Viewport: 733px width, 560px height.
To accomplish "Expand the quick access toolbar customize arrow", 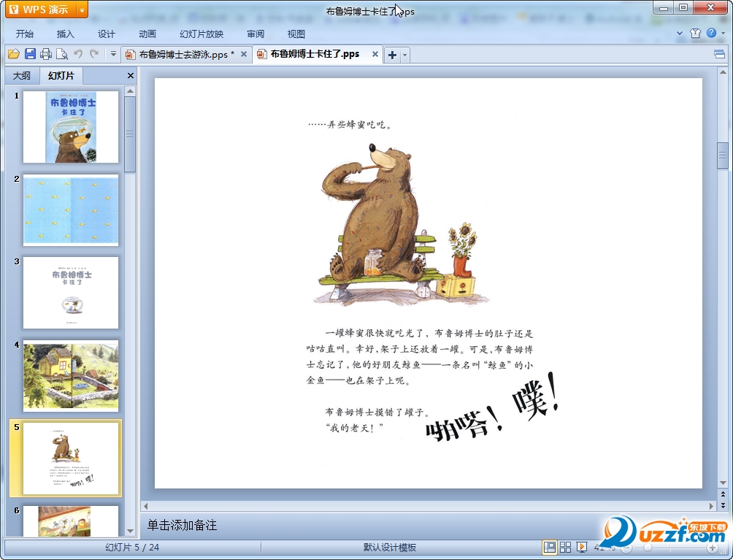I will tap(113, 54).
